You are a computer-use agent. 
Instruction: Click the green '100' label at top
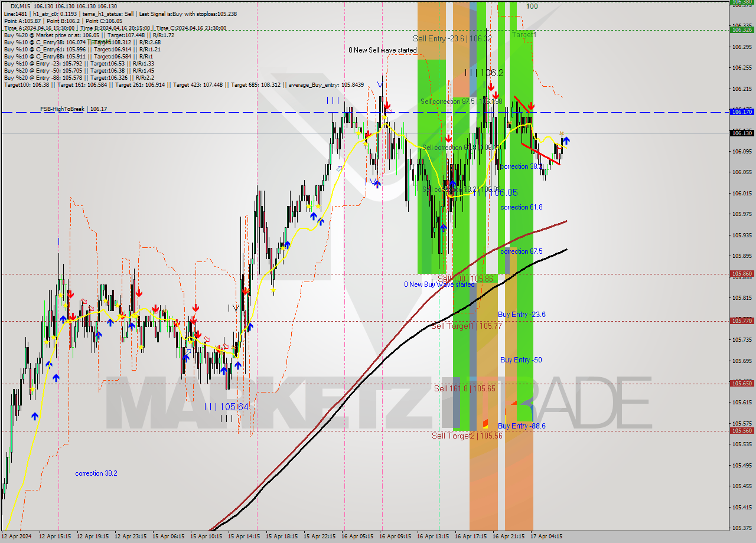(532, 6)
